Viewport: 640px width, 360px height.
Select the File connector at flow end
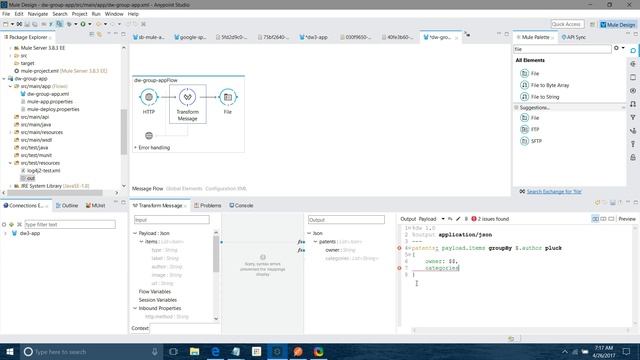pyautogui.click(x=228, y=97)
